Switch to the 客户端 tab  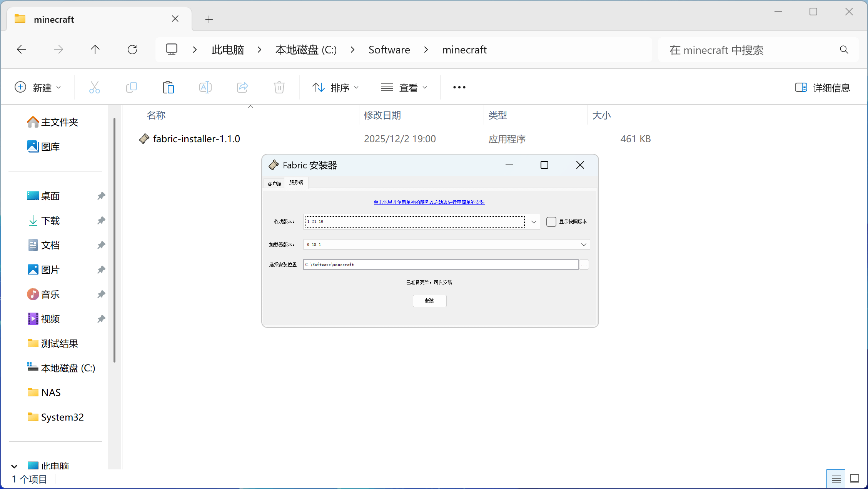pyautogui.click(x=274, y=184)
